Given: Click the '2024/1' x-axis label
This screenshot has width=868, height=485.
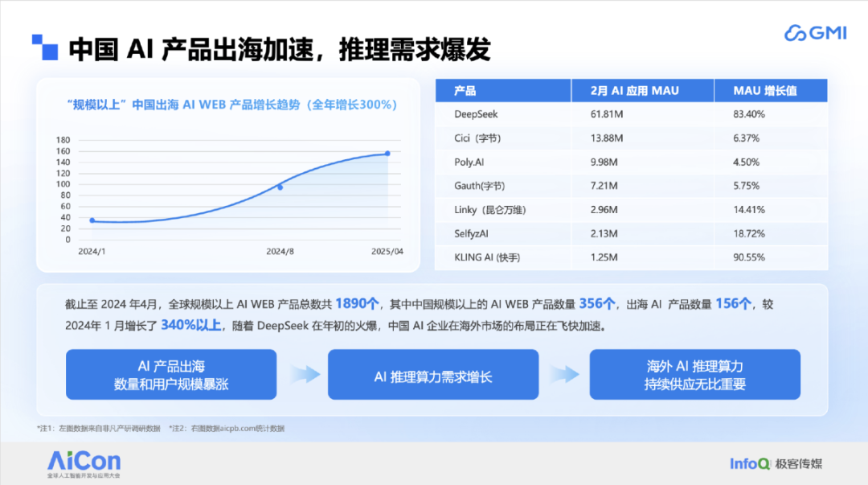Looking at the screenshot, I should pyautogui.click(x=92, y=252).
